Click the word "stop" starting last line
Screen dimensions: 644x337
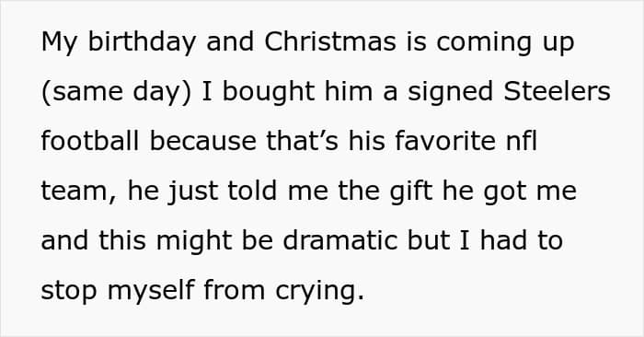coord(69,291)
